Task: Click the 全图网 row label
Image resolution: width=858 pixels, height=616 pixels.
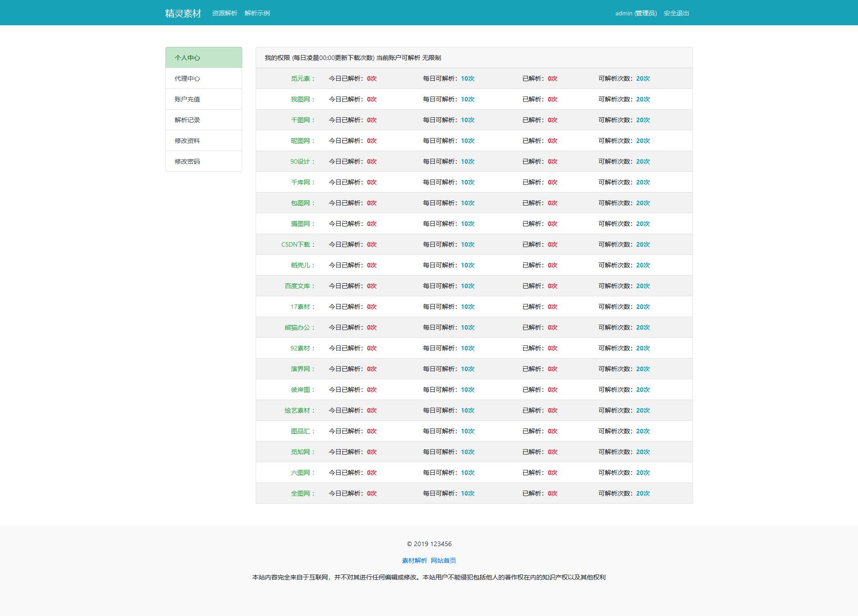Action: click(300, 493)
